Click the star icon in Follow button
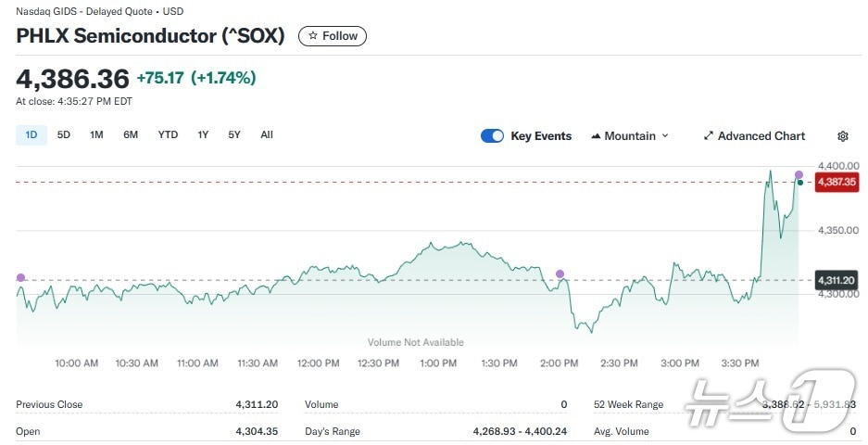868x445 pixels. click(x=313, y=36)
